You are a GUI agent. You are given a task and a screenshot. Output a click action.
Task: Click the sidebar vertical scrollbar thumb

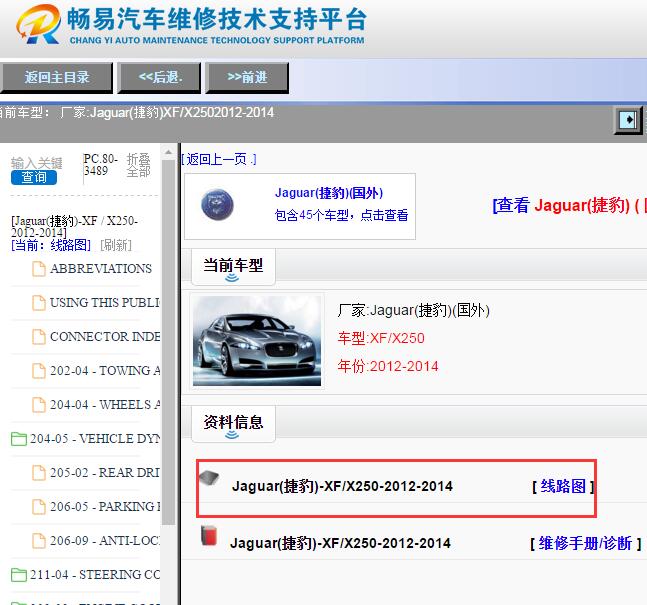(168, 343)
